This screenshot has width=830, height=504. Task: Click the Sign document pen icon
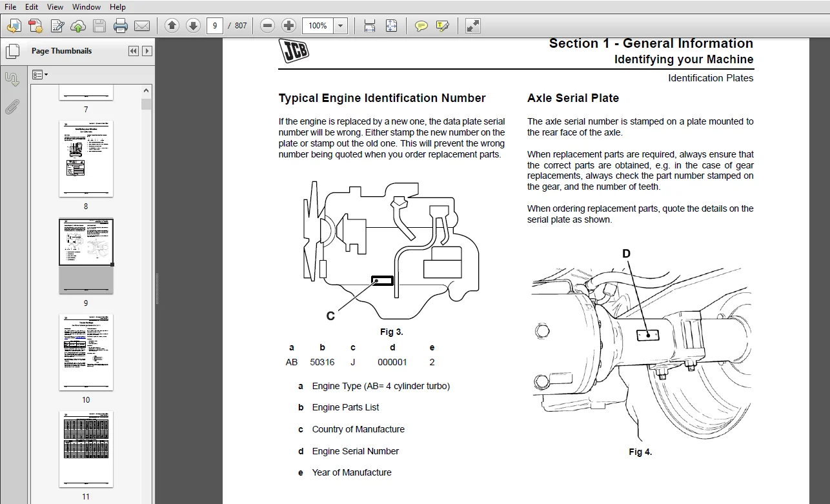[x=57, y=26]
